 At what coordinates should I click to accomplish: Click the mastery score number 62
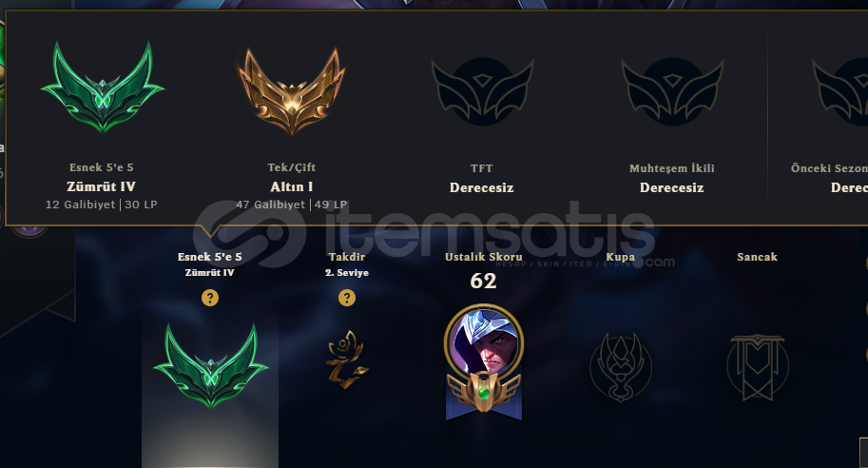click(483, 282)
